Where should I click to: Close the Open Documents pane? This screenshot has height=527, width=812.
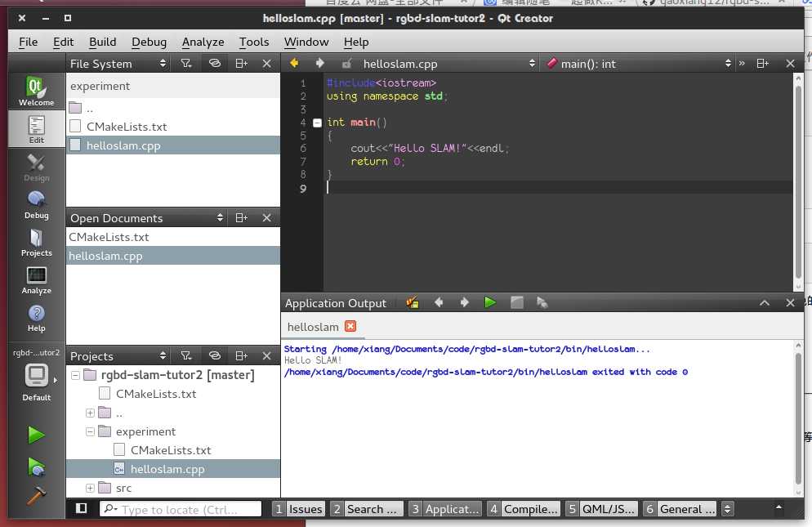tap(266, 217)
